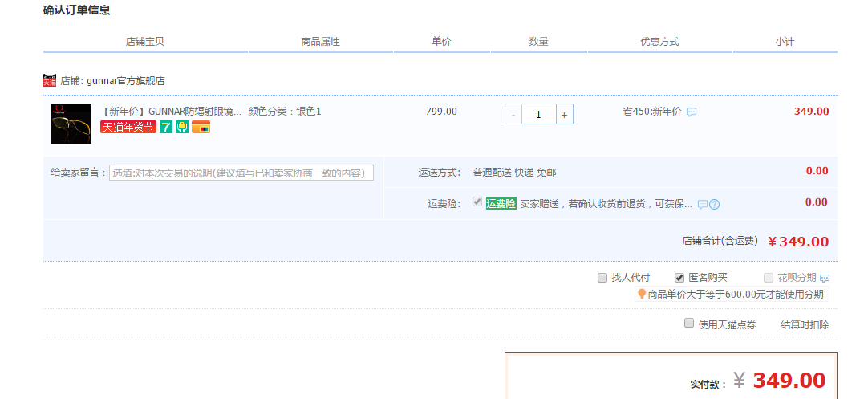Screen dimensions: 868x399
Task: Click the 运送方式 label
Action: pos(439,173)
